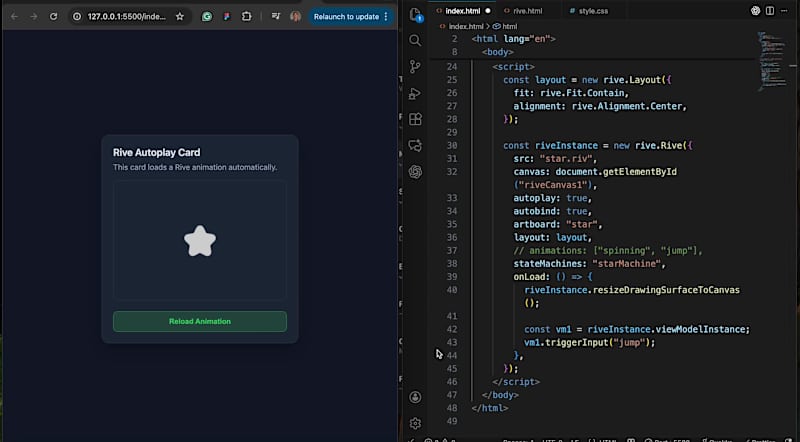Open the Run and Debug view
The width and height of the screenshot is (800, 442).
pyautogui.click(x=415, y=93)
